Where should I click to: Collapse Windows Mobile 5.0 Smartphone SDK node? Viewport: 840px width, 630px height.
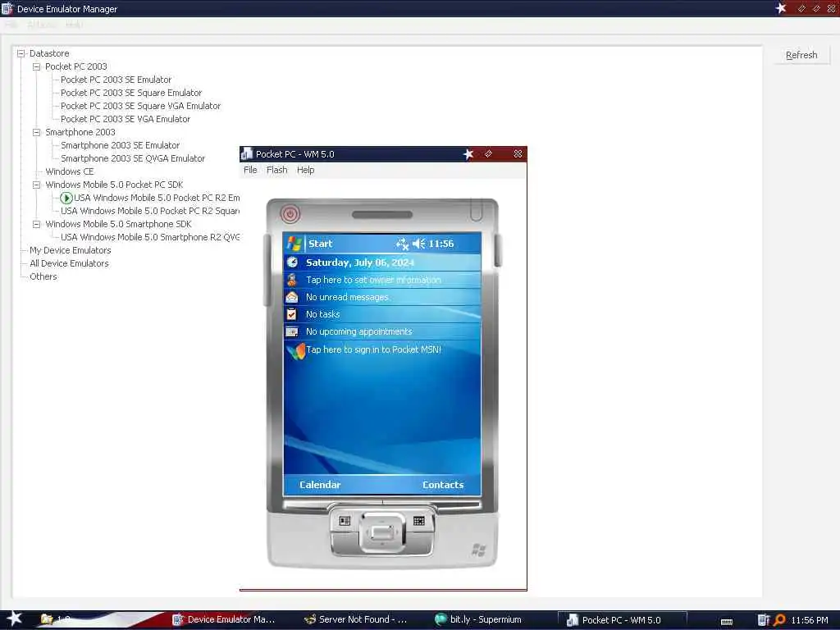[x=36, y=224]
